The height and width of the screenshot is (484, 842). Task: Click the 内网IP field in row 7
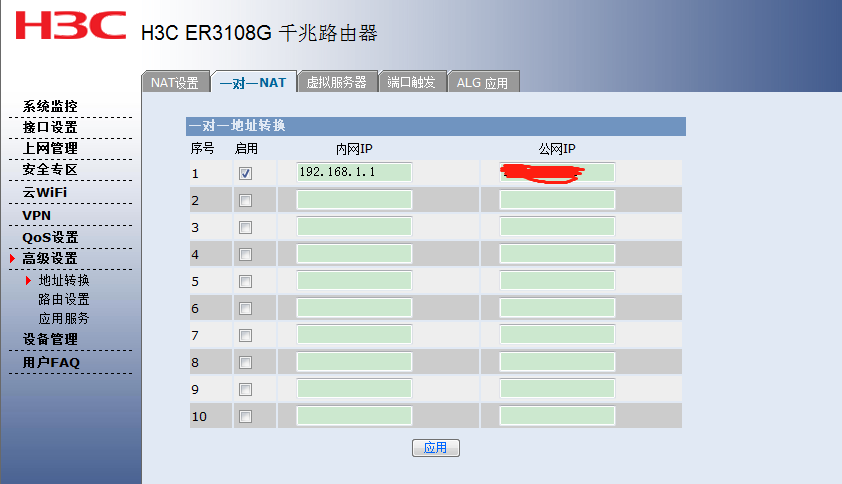(354, 334)
